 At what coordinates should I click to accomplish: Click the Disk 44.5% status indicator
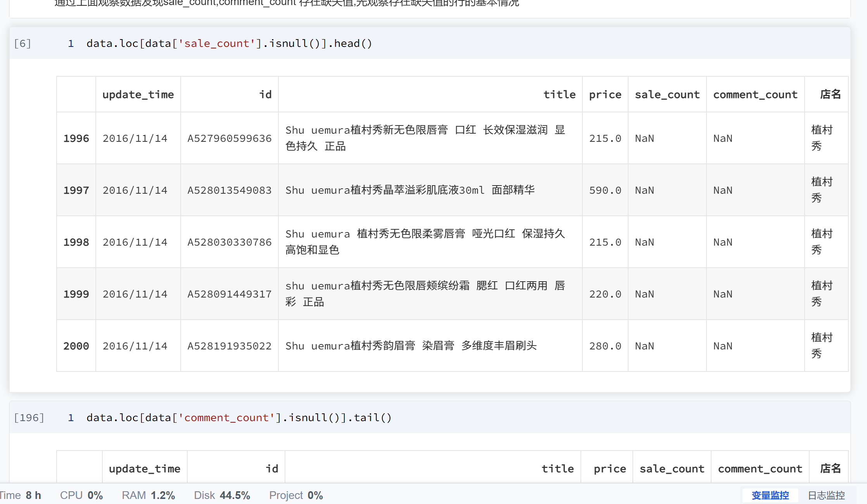[222, 495]
